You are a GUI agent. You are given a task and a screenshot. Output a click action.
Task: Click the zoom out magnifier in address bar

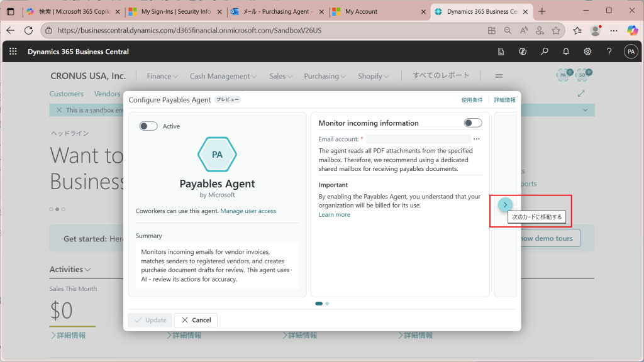[508, 30]
